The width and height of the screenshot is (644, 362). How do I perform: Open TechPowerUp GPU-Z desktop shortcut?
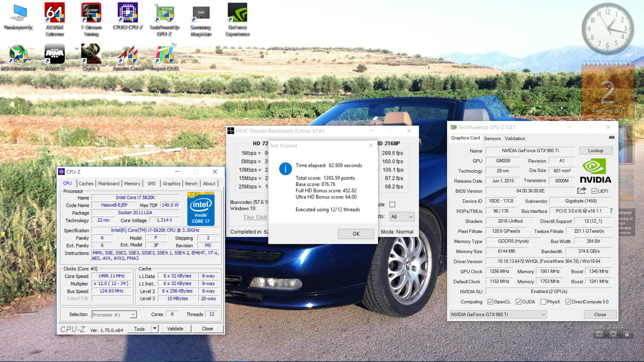164,19
